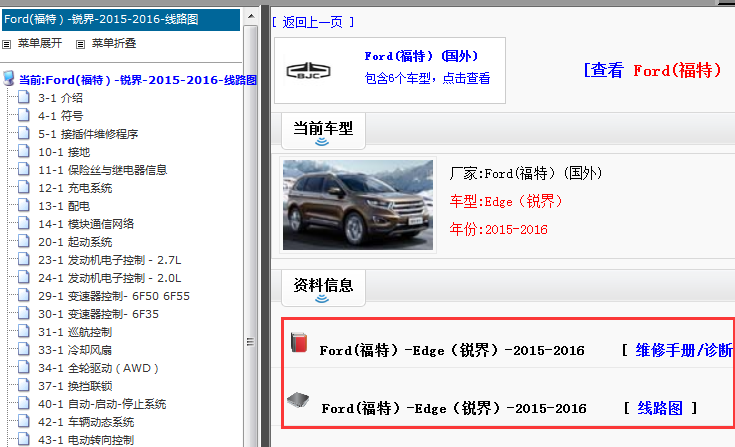Select the 资料信息 tab header
The width and height of the screenshot is (735, 447).
pyautogui.click(x=323, y=288)
